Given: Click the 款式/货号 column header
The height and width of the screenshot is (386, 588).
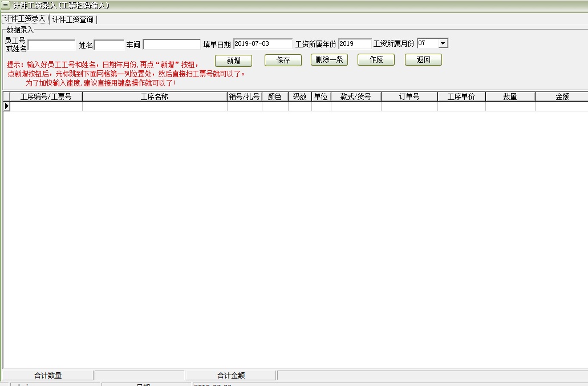Looking at the screenshot, I should [x=356, y=96].
